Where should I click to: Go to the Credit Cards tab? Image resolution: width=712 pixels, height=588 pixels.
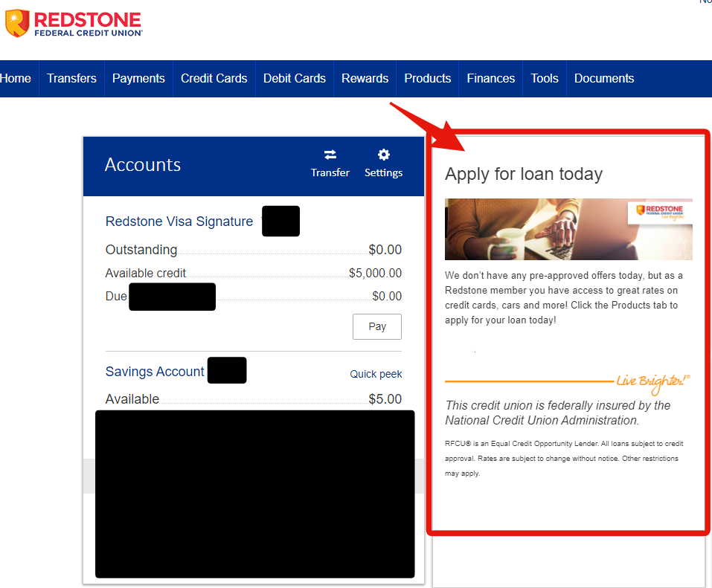click(214, 78)
